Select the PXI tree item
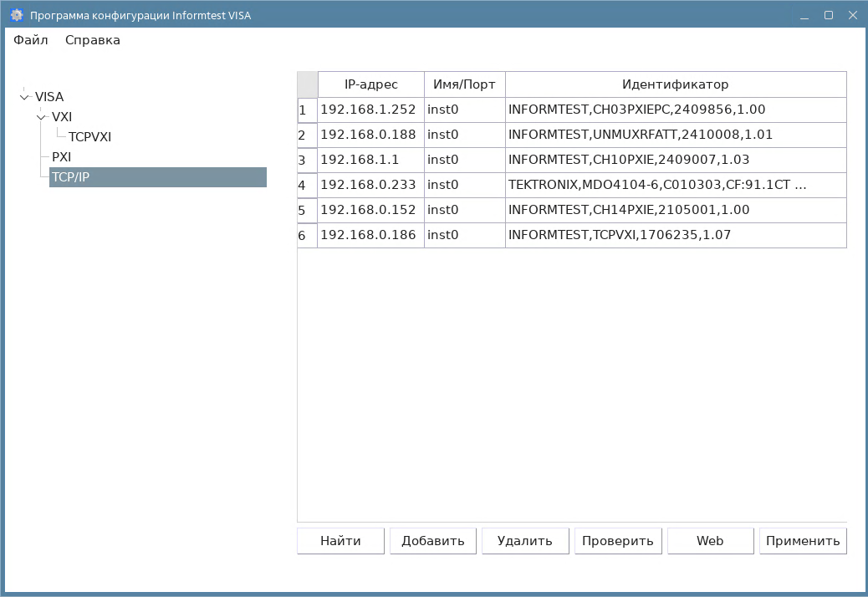The width and height of the screenshot is (868, 597). 61,156
